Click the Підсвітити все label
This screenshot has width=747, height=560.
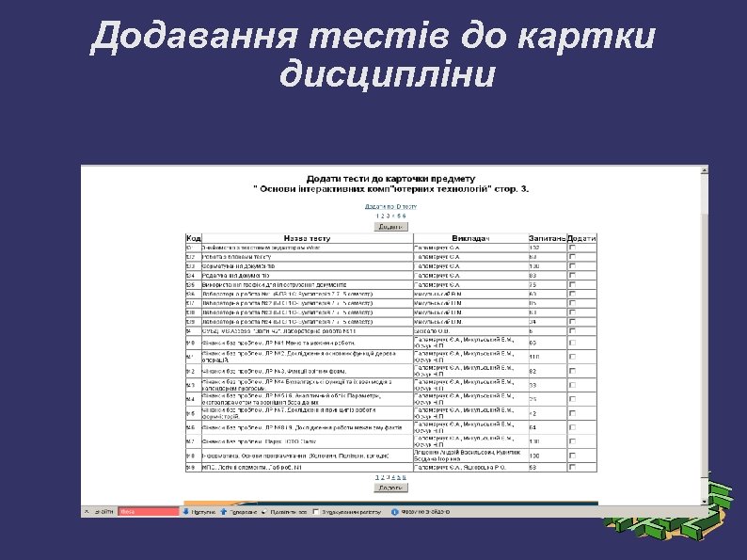click(289, 512)
